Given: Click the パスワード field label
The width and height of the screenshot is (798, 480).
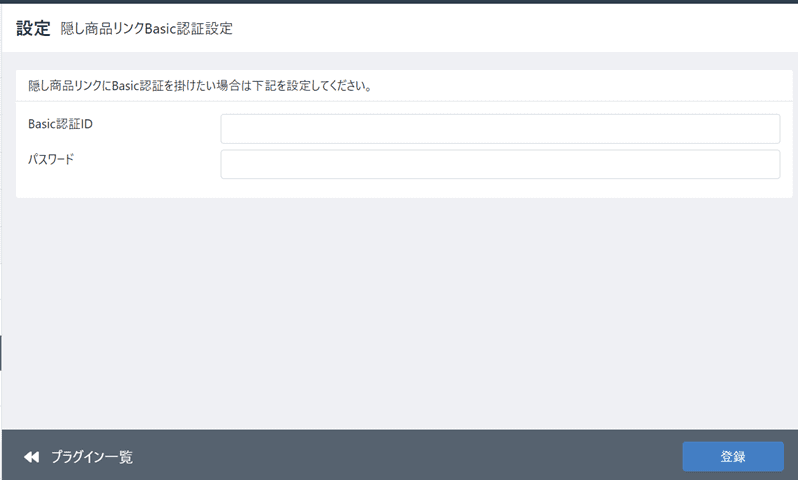Looking at the screenshot, I should pyautogui.click(x=51, y=159).
